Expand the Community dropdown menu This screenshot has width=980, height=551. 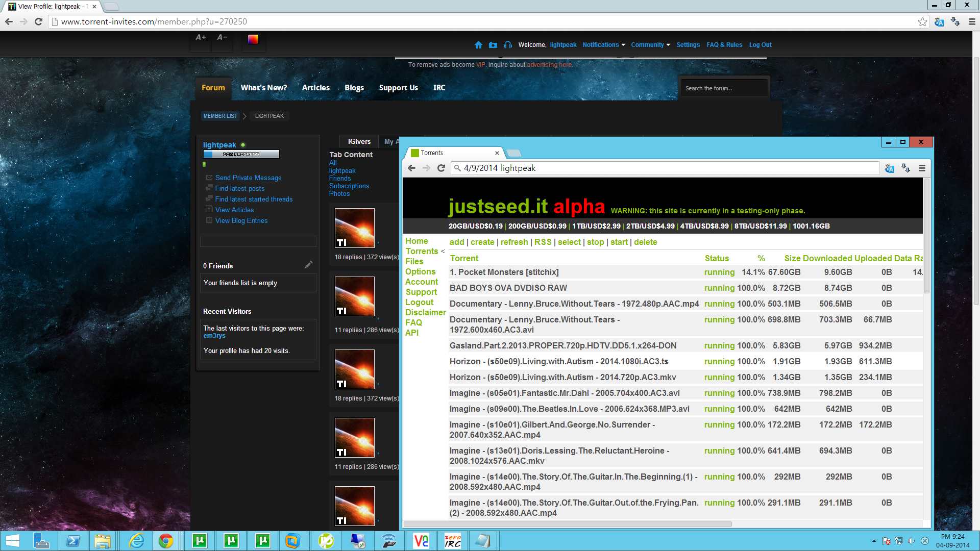click(x=650, y=45)
